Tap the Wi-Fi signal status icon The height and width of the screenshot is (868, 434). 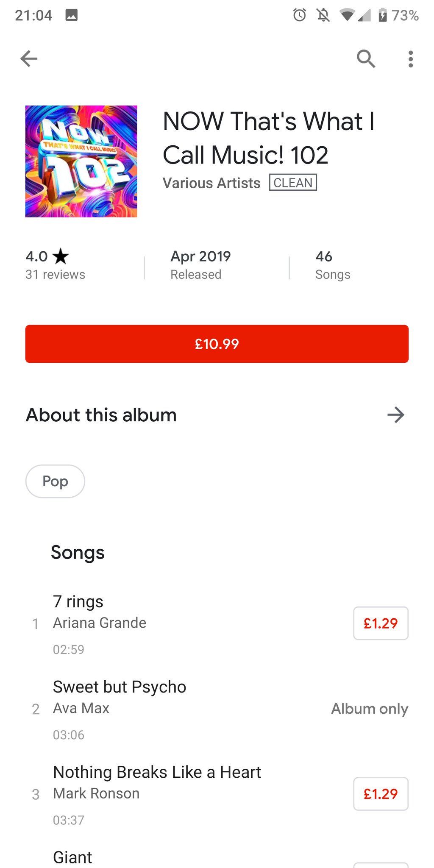pyautogui.click(x=347, y=16)
